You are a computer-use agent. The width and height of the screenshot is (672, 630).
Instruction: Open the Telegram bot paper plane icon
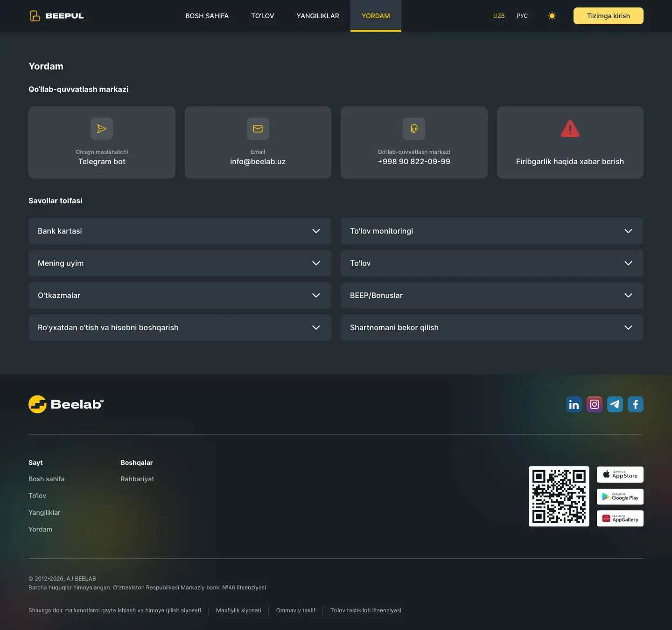coord(102,129)
